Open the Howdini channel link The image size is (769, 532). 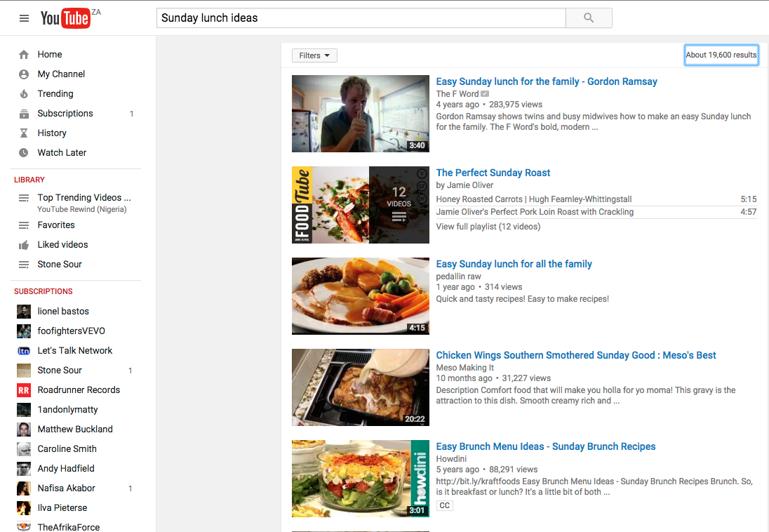pyautogui.click(x=451, y=459)
